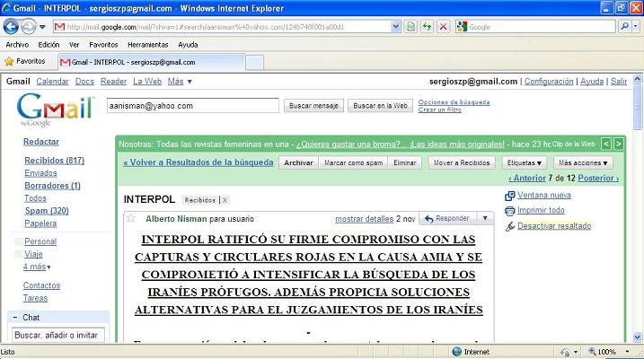Go to Posterior message
Viewport: 644px width, 359px height.
point(598,178)
